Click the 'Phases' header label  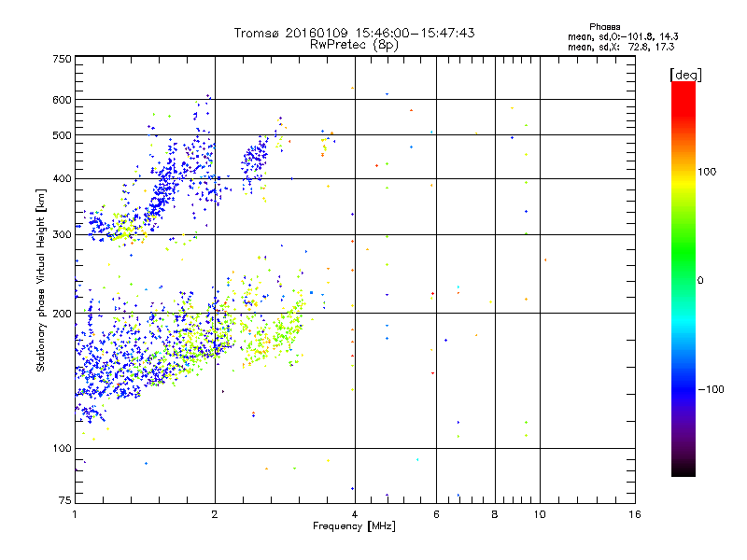coord(604,27)
